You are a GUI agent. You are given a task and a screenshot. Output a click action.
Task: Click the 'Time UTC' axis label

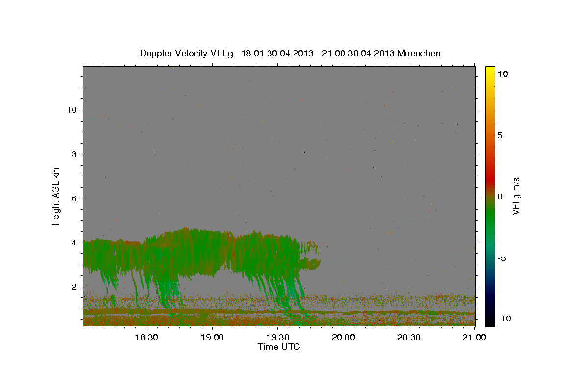279,347
